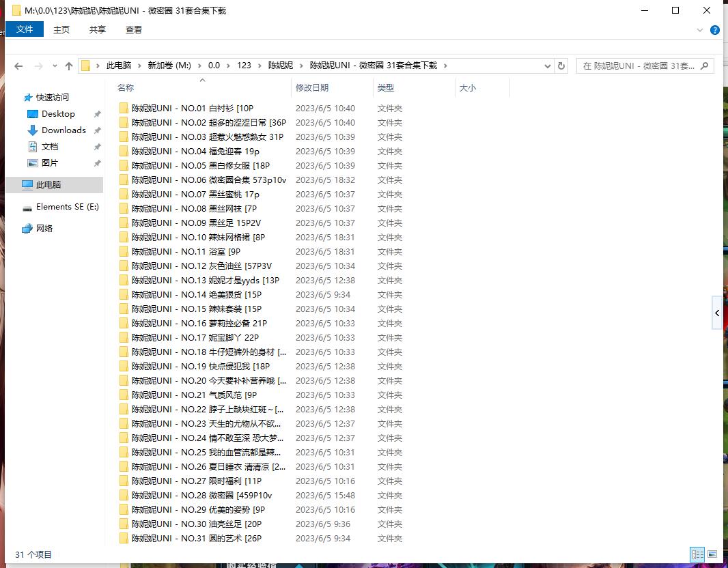Click the Back navigation arrow
Screen dimensions: 728x568
coord(18,66)
